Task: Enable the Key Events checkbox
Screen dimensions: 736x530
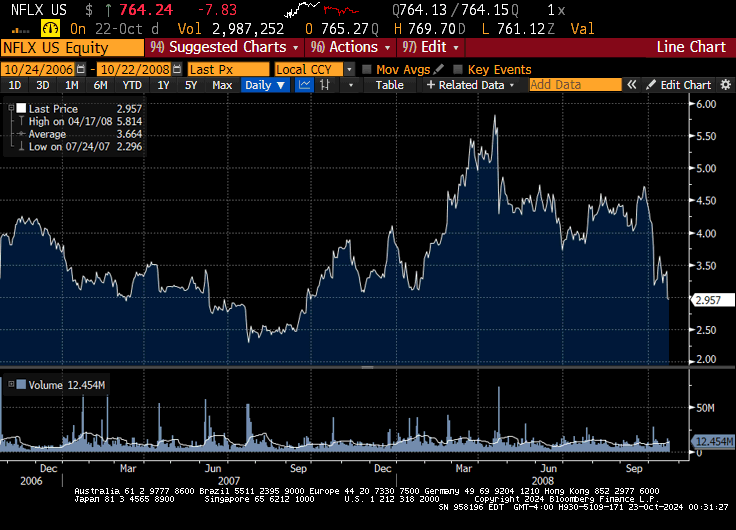Action: click(x=458, y=69)
